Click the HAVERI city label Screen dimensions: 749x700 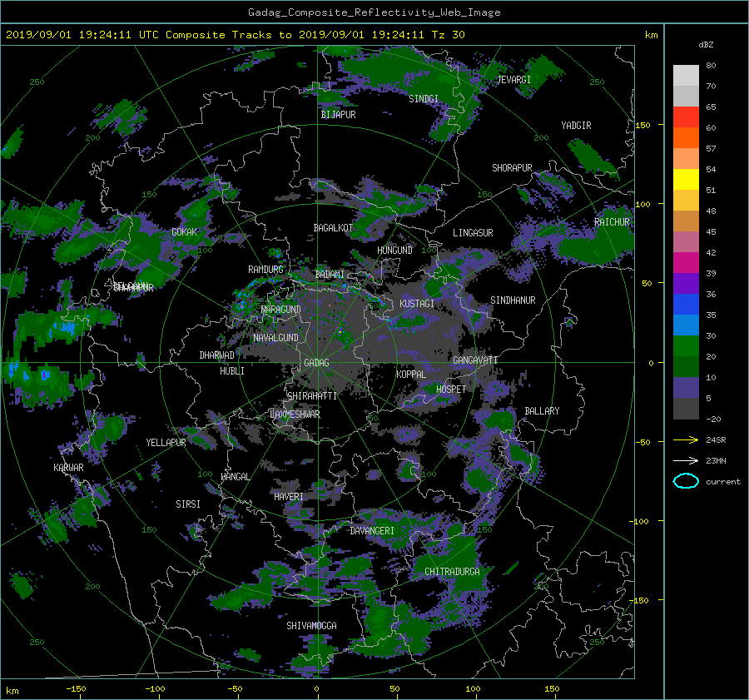coord(289,497)
